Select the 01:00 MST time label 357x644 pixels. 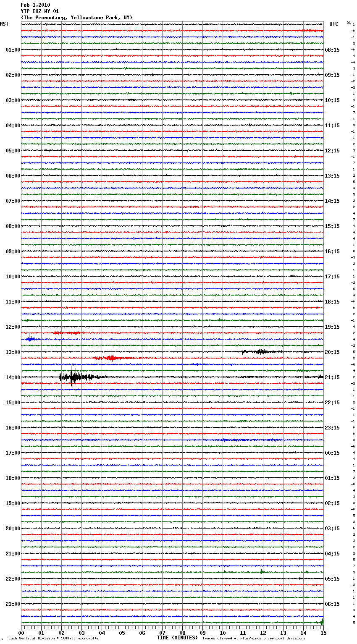coord(13,50)
